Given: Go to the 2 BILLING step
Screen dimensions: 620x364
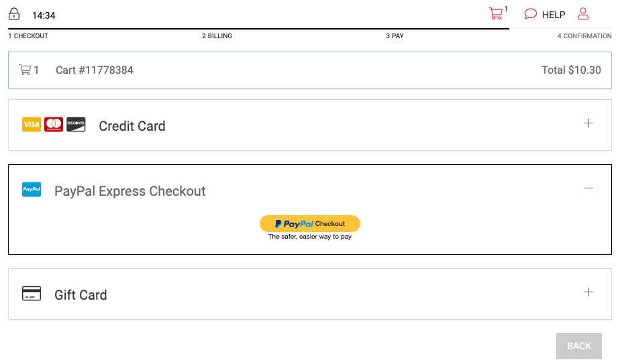Looking at the screenshot, I should [217, 36].
